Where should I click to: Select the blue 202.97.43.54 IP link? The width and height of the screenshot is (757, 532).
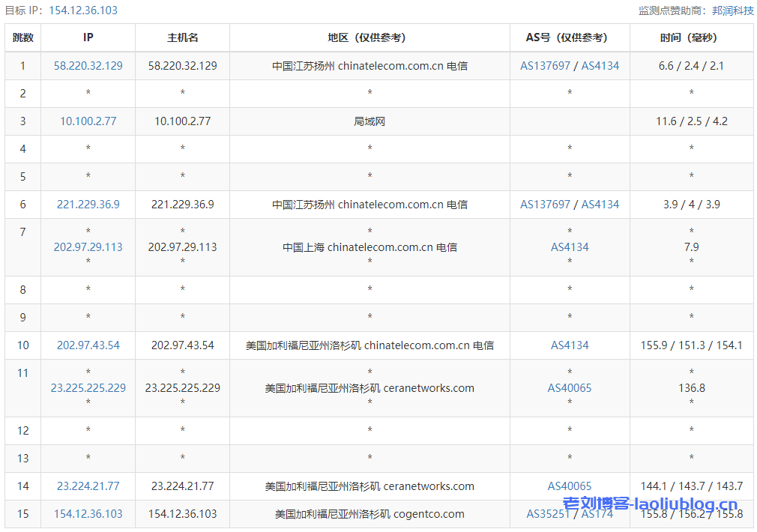click(x=88, y=345)
